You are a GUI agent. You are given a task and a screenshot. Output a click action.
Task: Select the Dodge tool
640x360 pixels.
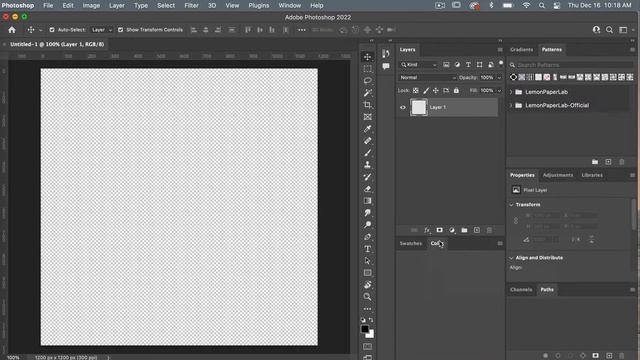click(x=367, y=225)
